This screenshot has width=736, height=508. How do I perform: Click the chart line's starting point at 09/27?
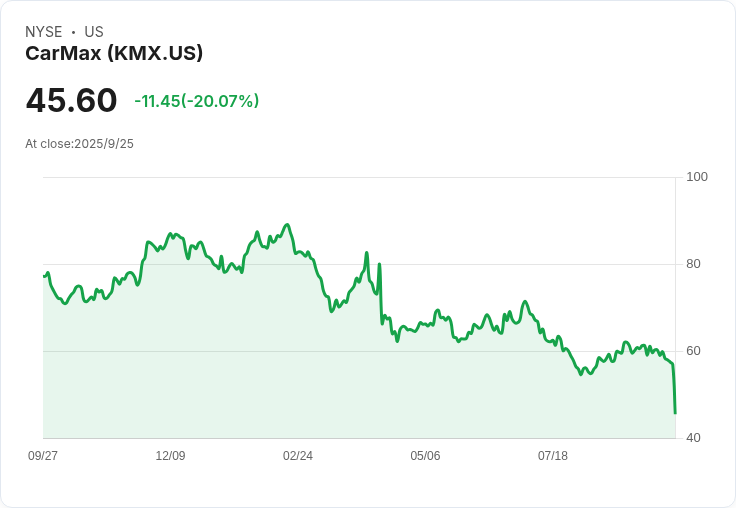coord(44,276)
